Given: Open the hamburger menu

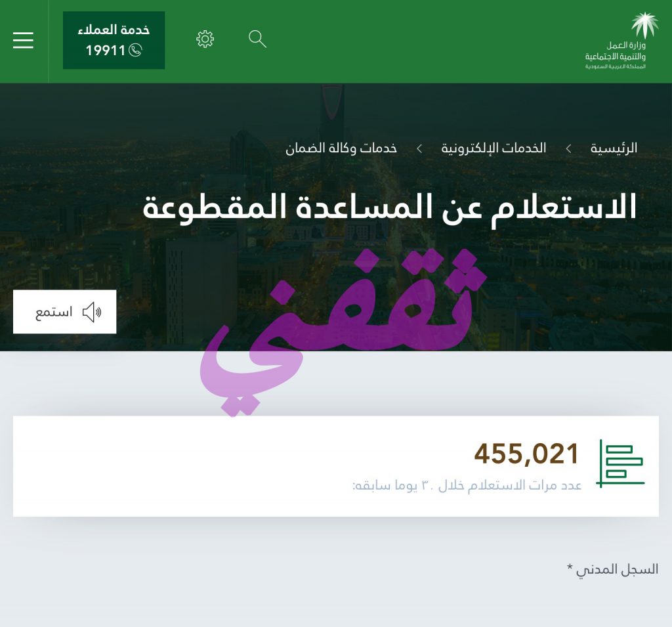Looking at the screenshot, I should point(23,40).
